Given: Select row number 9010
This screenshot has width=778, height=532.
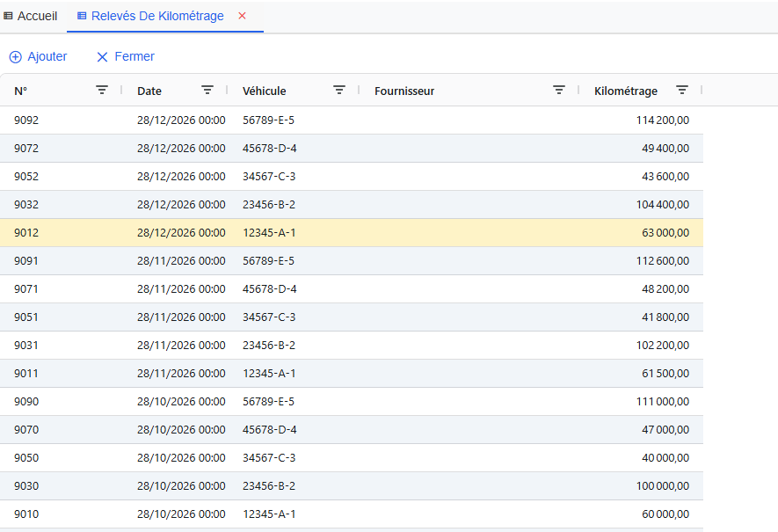Looking at the screenshot, I should pos(26,514).
